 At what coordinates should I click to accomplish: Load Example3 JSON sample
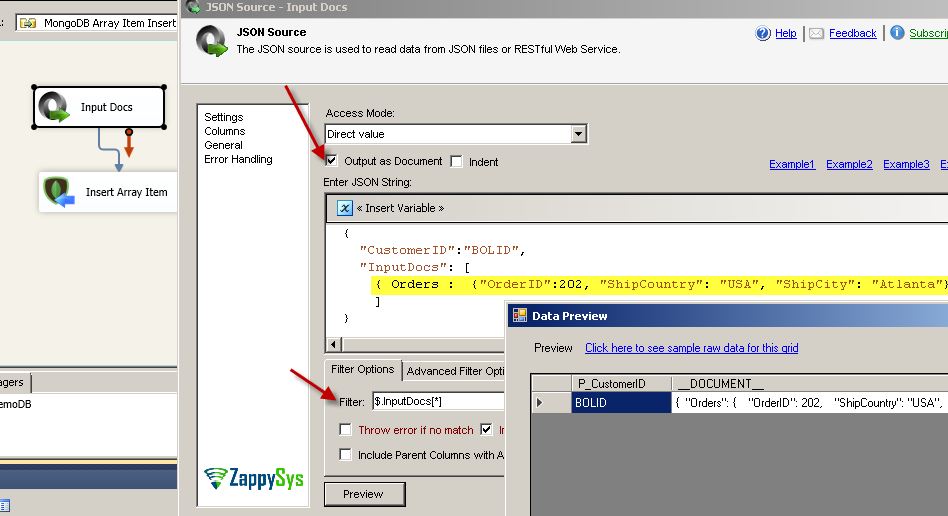pos(906,164)
